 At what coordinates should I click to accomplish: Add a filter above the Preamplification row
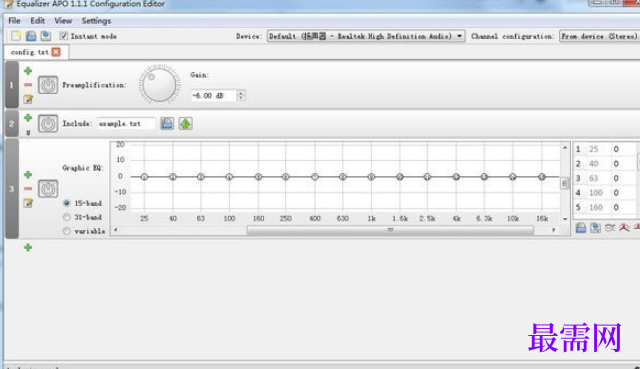tap(28, 71)
